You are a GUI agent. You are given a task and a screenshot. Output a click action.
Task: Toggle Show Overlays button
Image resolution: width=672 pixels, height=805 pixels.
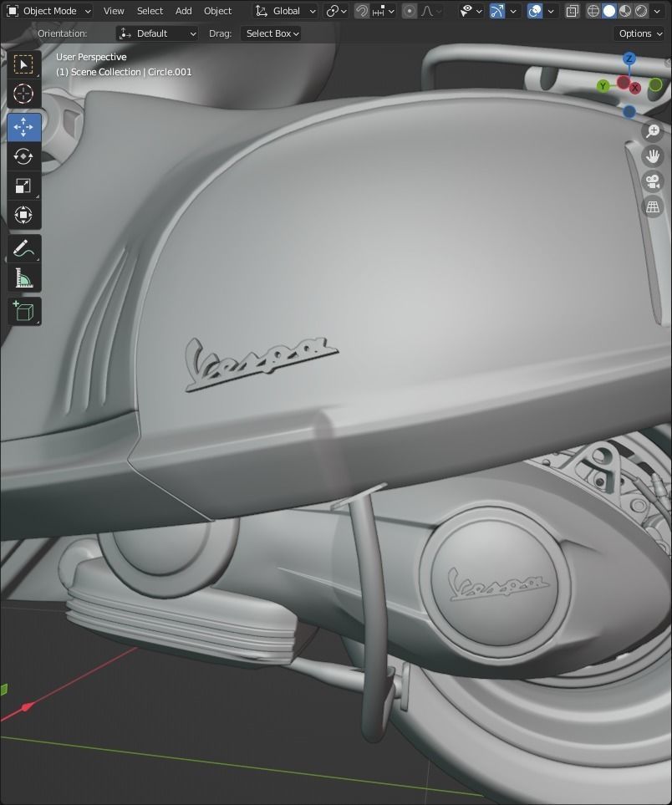[x=534, y=11]
